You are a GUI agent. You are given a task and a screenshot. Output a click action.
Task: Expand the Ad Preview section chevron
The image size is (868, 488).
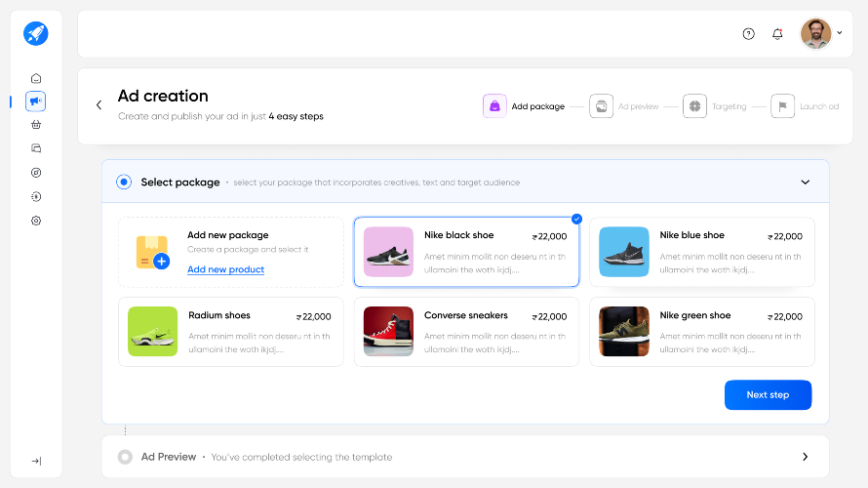point(805,457)
